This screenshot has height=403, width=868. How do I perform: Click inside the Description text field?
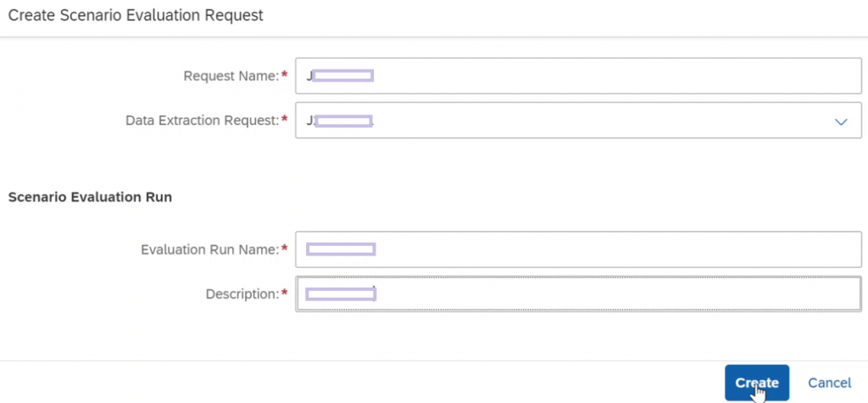[x=578, y=294]
